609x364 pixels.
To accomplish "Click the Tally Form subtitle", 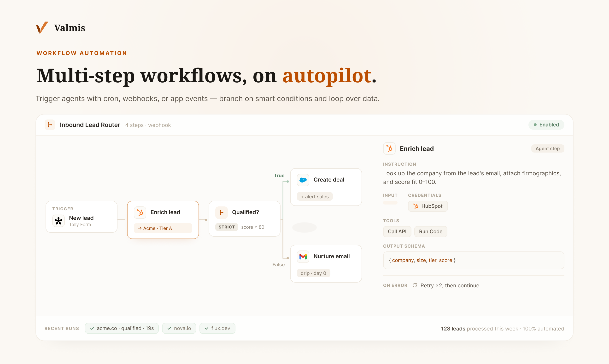I will click(x=80, y=224).
